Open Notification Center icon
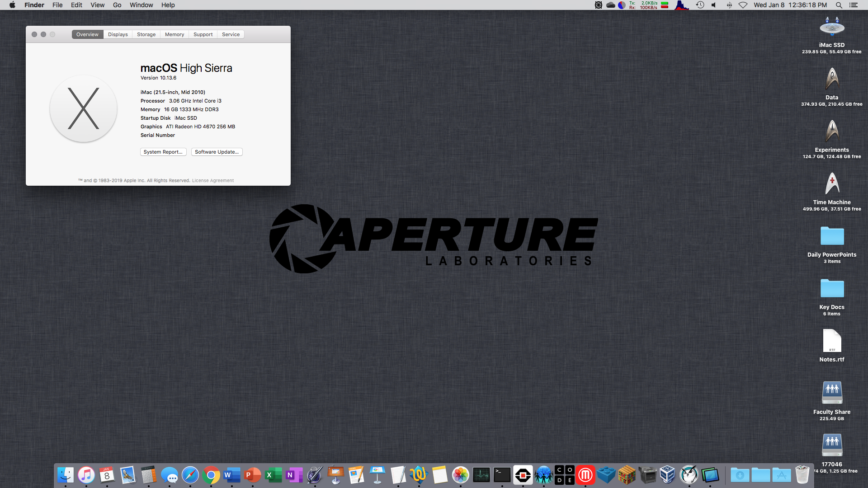This screenshot has height=488, width=868. tap(853, 5)
